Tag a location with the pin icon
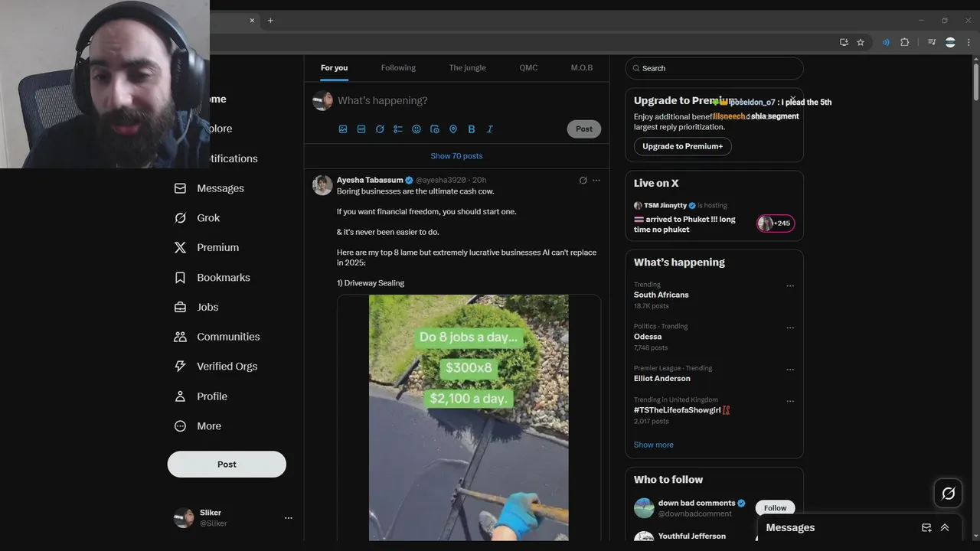This screenshot has width=980, height=551. pyautogui.click(x=453, y=129)
